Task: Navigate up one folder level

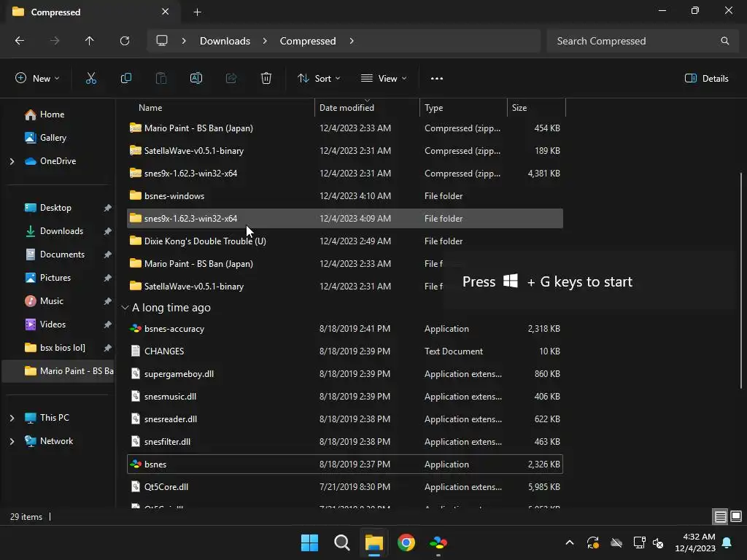Action: [x=89, y=41]
